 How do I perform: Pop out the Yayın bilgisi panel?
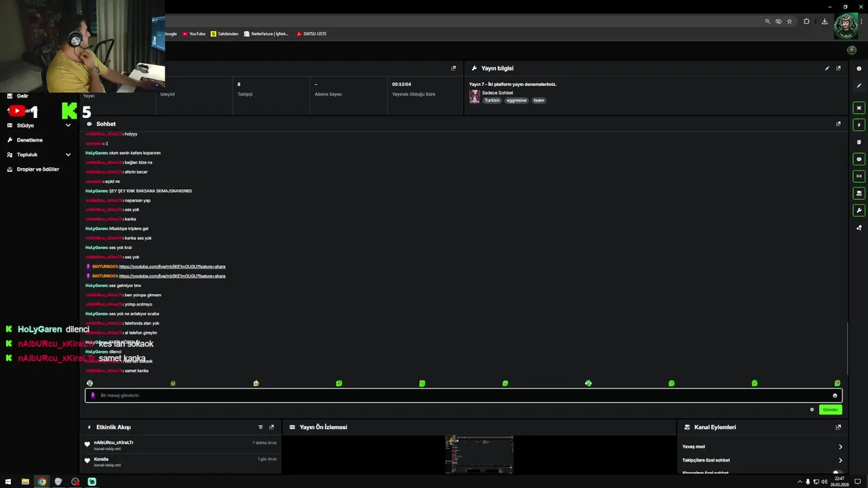838,68
